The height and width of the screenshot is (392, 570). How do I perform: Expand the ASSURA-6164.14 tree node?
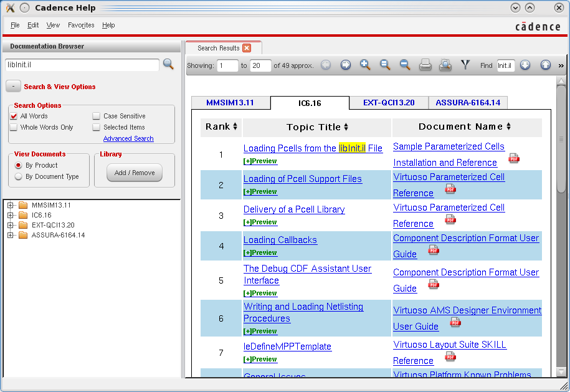tap(10, 236)
